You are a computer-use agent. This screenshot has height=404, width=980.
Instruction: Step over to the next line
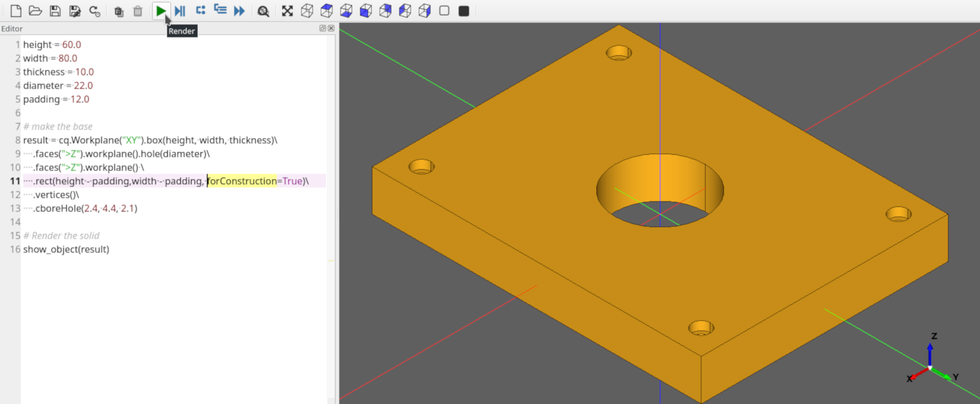[200, 11]
